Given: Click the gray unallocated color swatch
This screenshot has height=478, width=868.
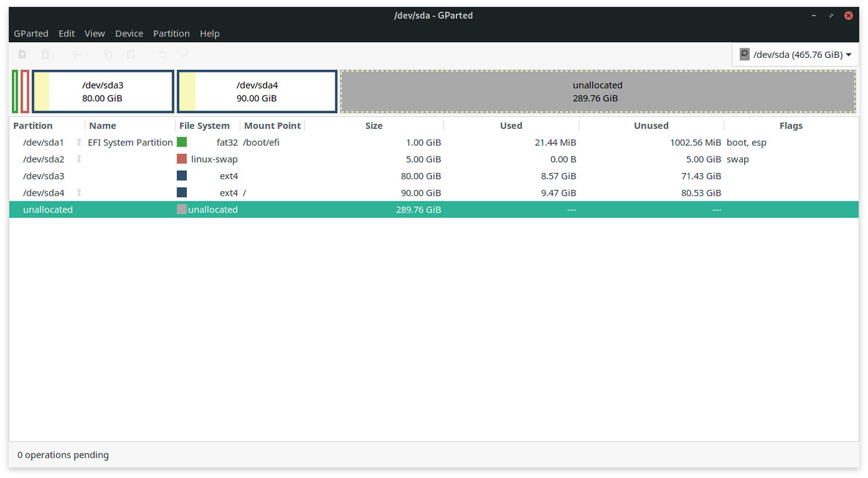Looking at the screenshot, I should [x=182, y=209].
